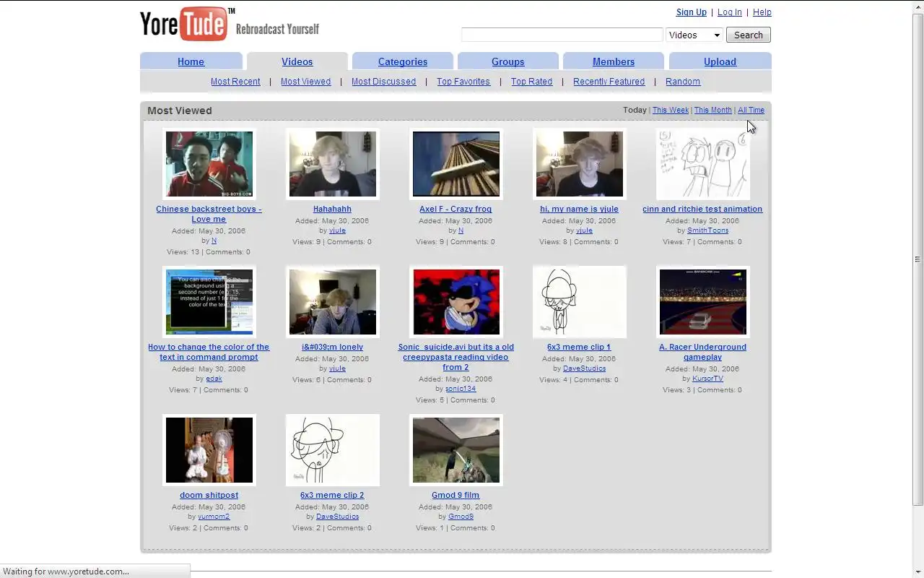Viewport: 924px width, 578px height.
Task: Switch to the Members tab
Action: (x=614, y=61)
